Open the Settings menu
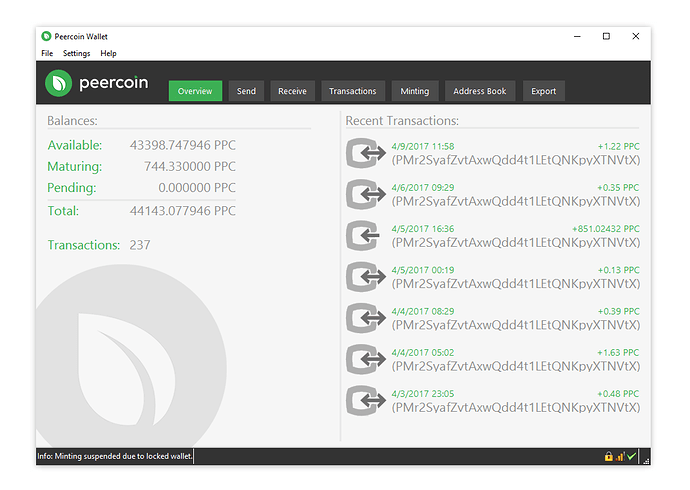The image size is (690, 490). tap(76, 53)
